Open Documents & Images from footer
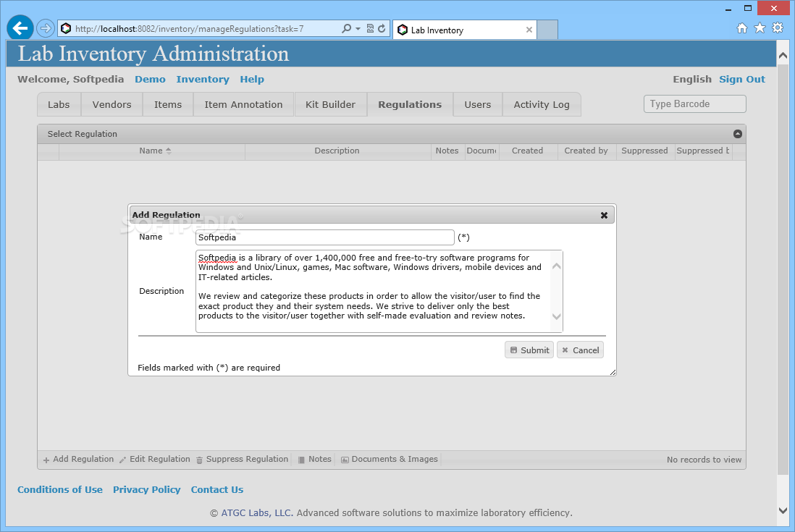This screenshot has height=532, width=795. tap(389, 459)
